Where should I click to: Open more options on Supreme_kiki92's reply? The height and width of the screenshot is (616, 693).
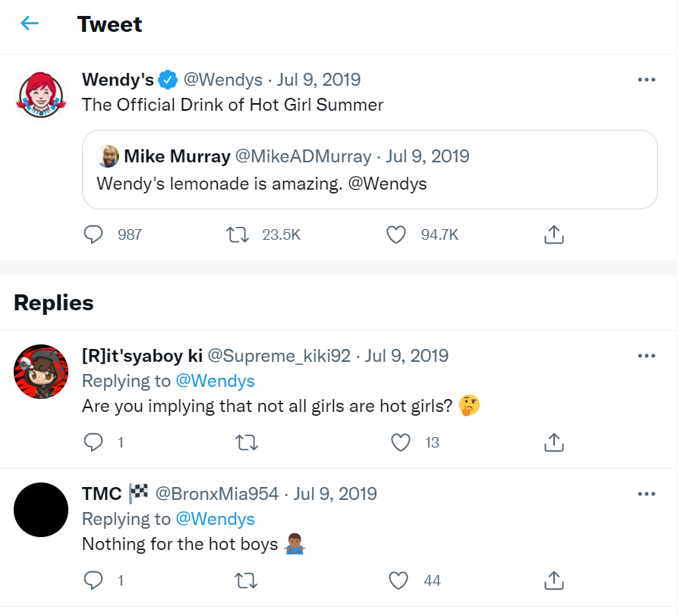click(x=646, y=356)
